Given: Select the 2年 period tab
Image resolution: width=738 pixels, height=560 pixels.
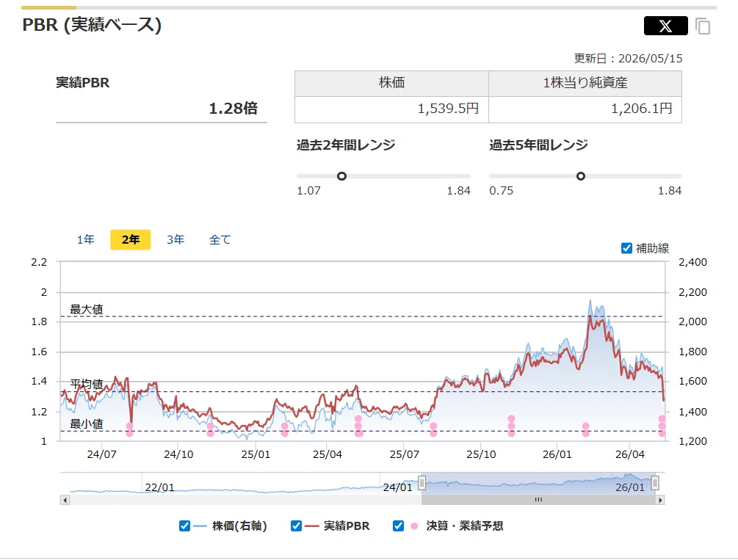Looking at the screenshot, I should click(131, 239).
